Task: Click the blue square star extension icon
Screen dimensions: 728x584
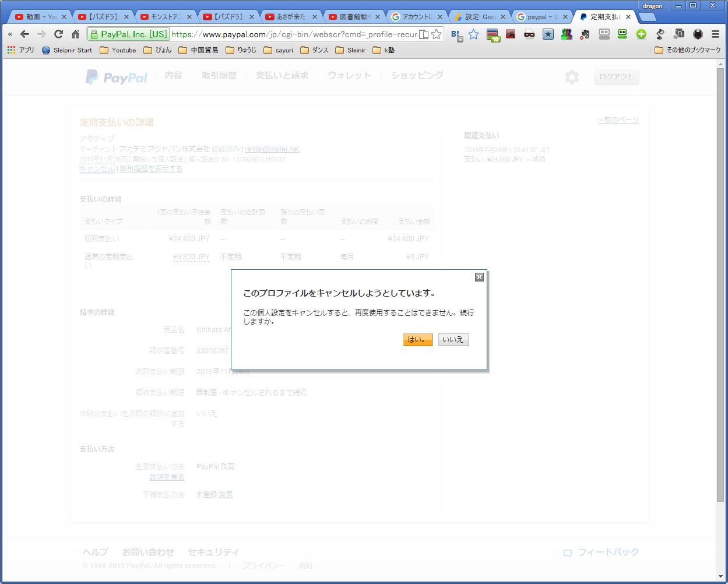Action: pos(548,34)
